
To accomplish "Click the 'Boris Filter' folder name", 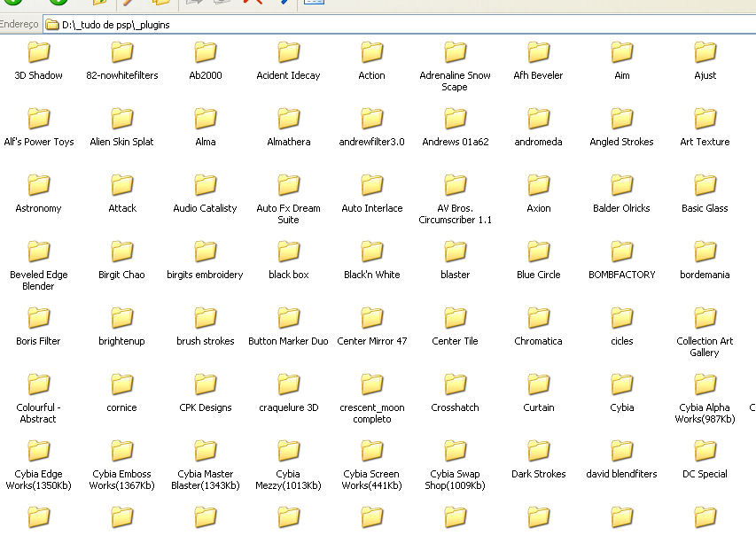I will (39, 341).
